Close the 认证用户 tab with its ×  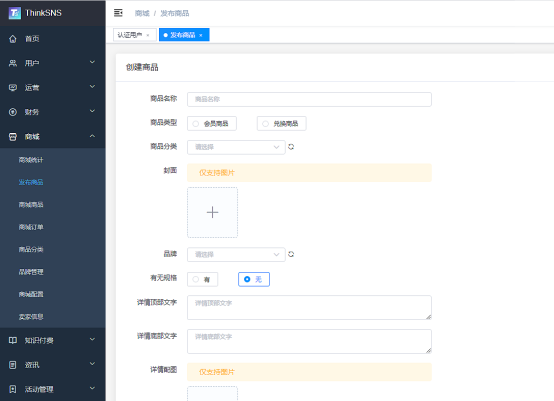pos(148,35)
